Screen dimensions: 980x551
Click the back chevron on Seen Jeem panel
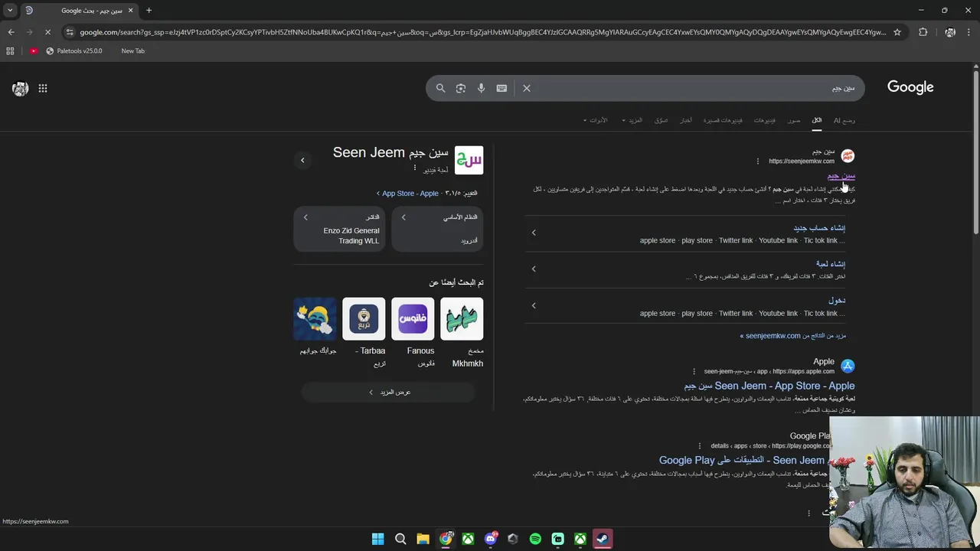click(302, 160)
